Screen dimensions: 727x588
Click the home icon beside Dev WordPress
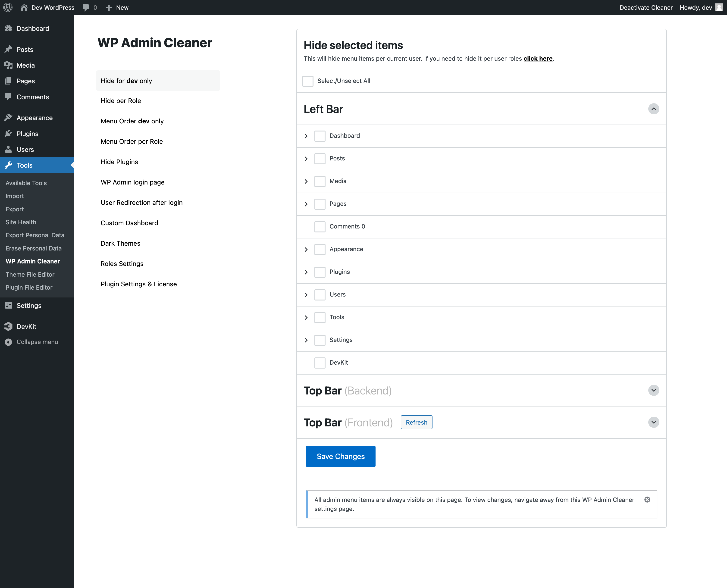(24, 7)
